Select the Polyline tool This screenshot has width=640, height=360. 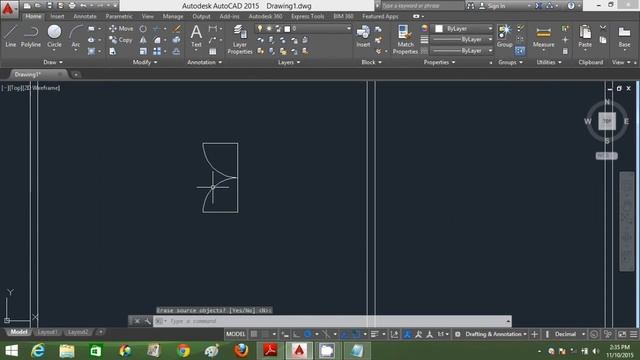point(31,36)
